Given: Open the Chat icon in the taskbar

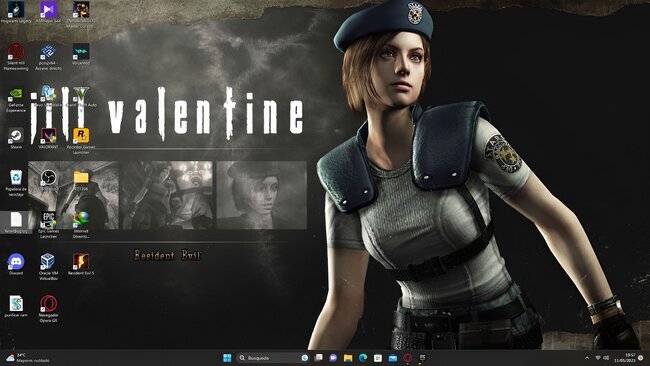Looking at the screenshot, I should pos(333,358).
